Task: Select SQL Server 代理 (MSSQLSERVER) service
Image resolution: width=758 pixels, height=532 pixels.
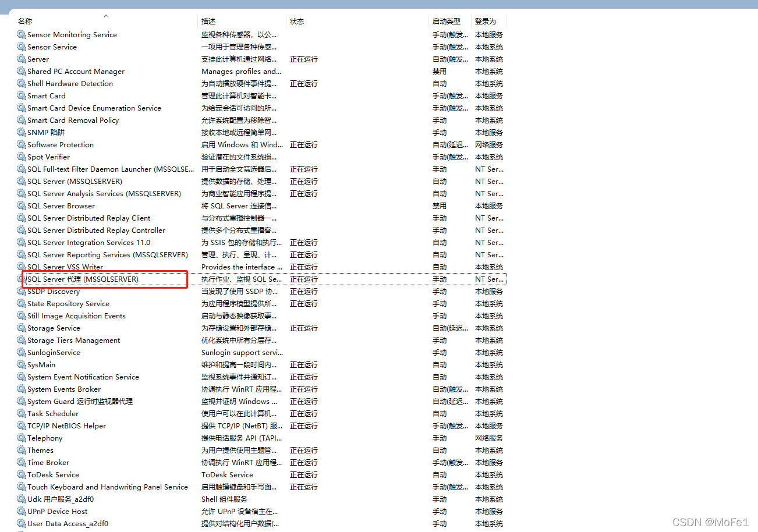Action: tap(83, 279)
